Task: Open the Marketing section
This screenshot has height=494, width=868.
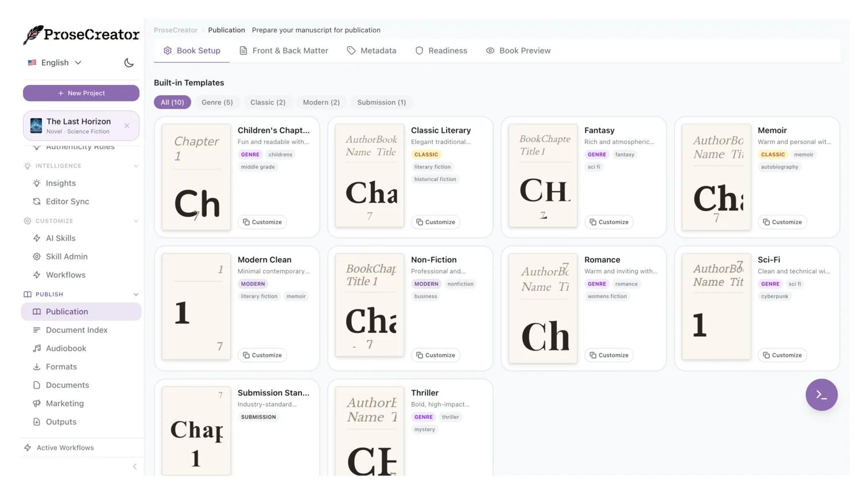Action: point(64,404)
